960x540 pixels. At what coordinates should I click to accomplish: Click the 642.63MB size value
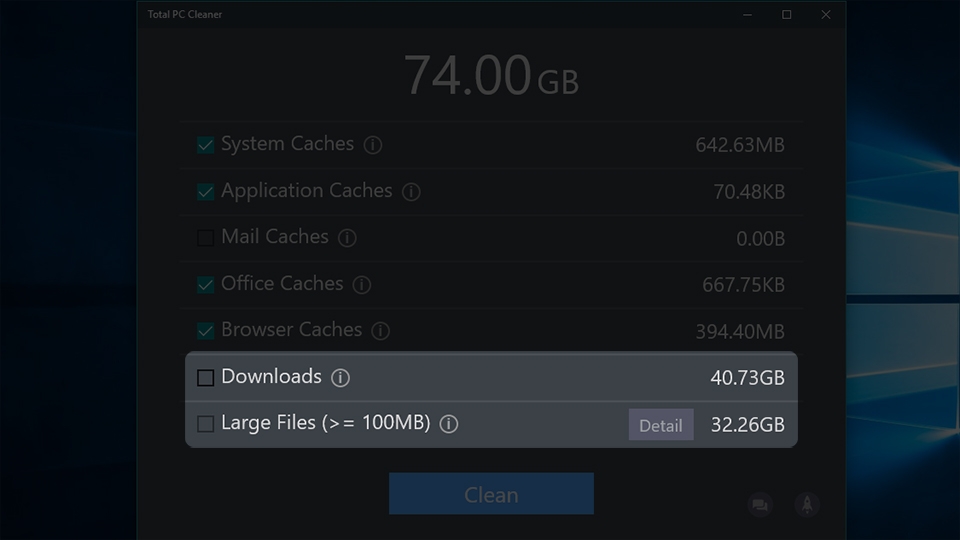[740, 145]
